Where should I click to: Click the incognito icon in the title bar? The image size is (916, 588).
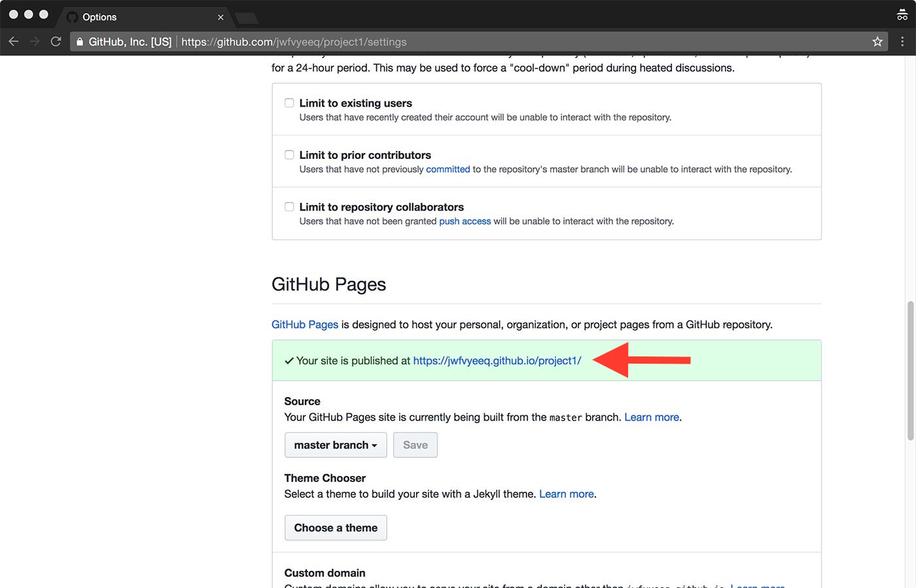[x=902, y=15]
